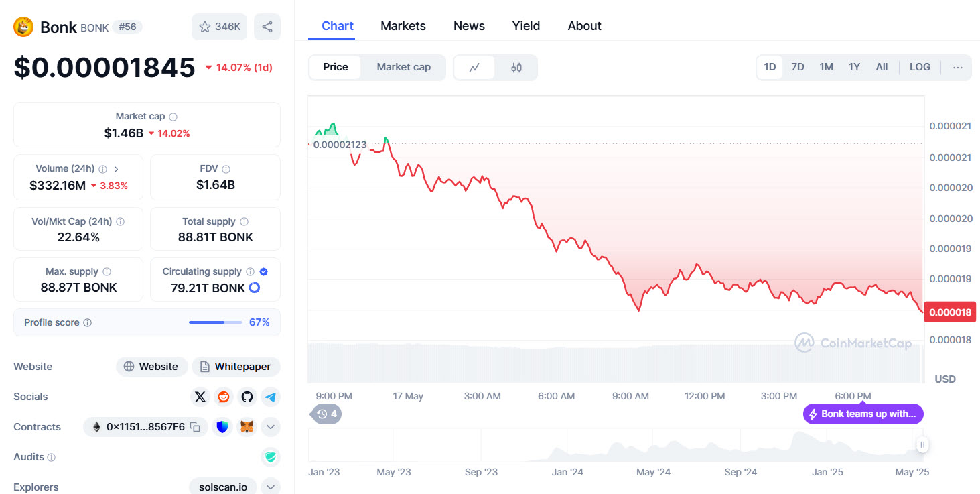Open the share button
This screenshot has width=980, height=494.
click(267, 27)
